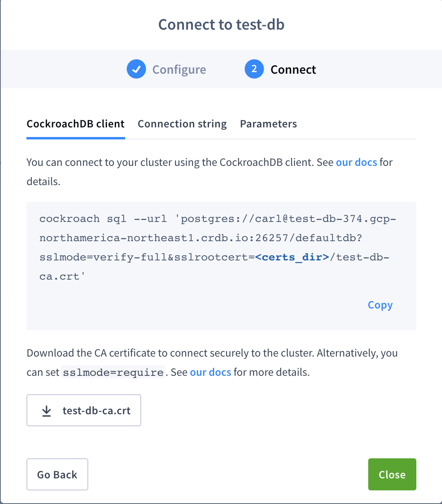Download the test-db-ca.crt certificate
Viewport: 442px width, 504px height.
83,410
